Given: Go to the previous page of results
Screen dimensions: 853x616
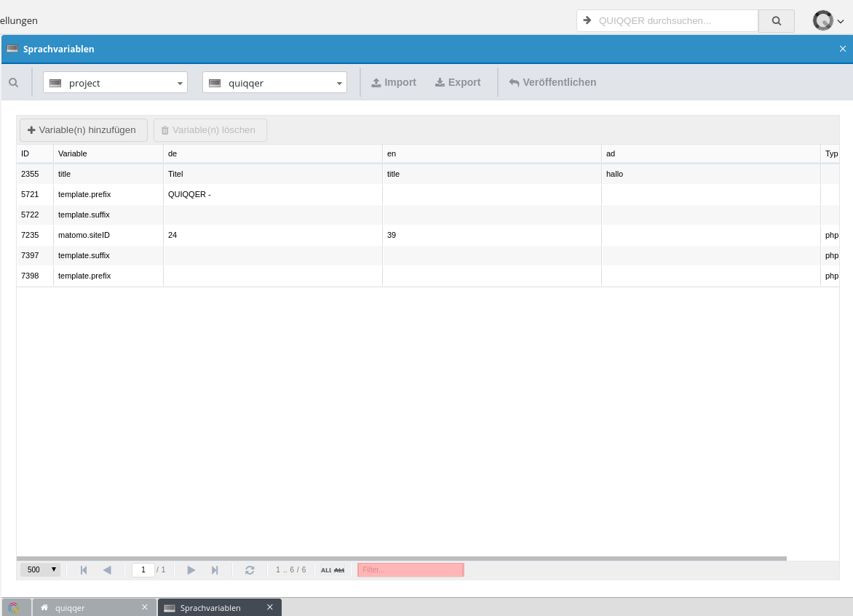Looking at the screenshot, I should pos(107,570).
